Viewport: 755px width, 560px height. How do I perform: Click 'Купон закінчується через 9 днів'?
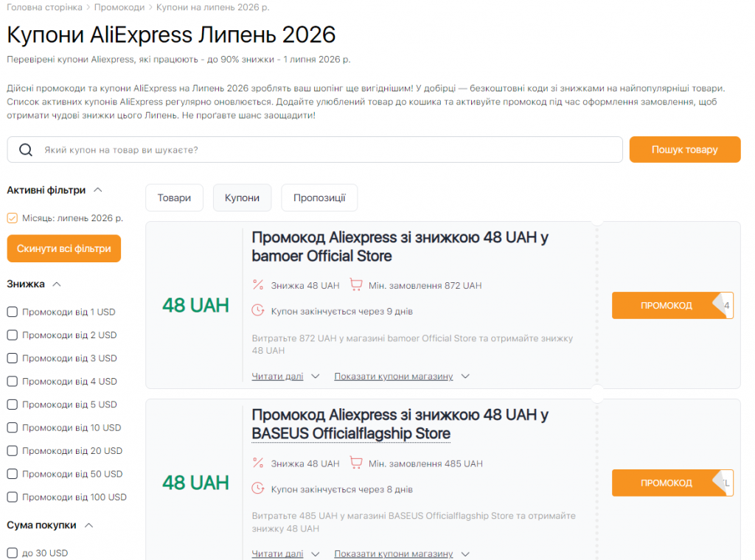pyautogui.click(x=342, y=311)
